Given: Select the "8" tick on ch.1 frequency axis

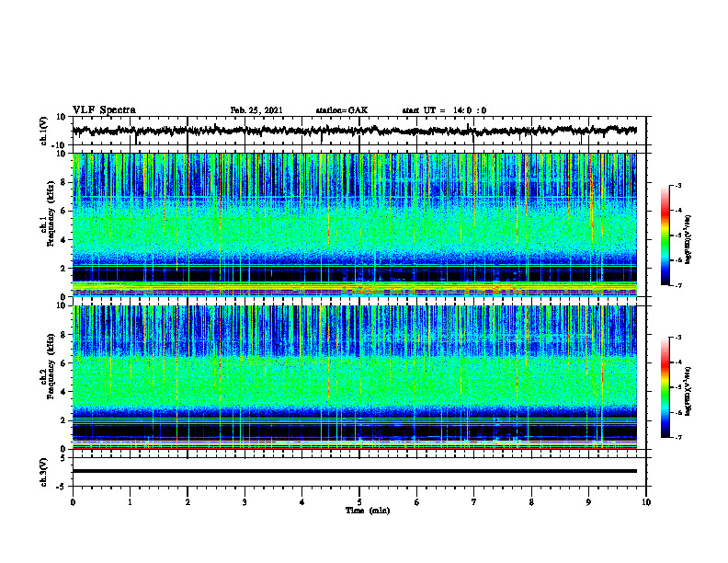Looking at the screenshot, I should [x=63, y=182].
